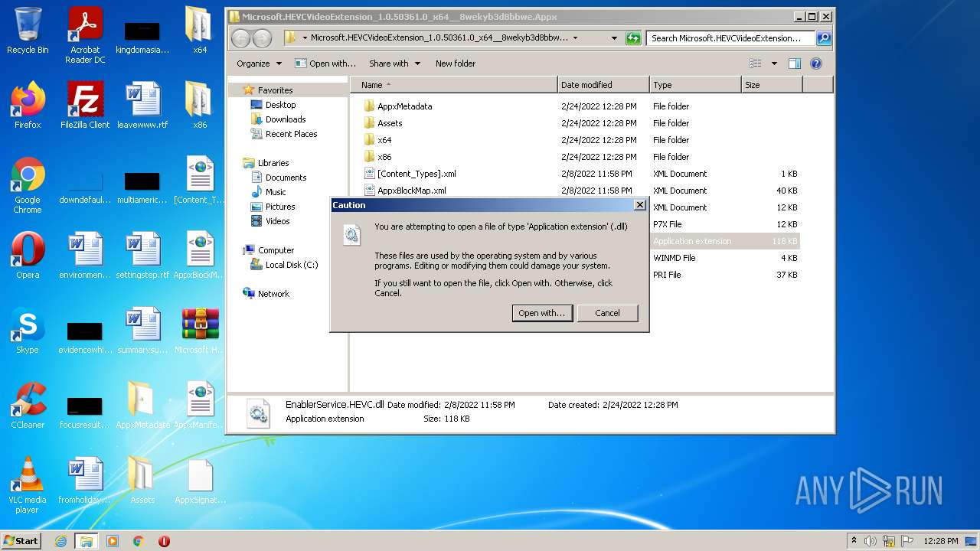Open settingstep.rtf desktop file
Screen dimensions: 980x551
pyautogui.click(x=142, y=256)
